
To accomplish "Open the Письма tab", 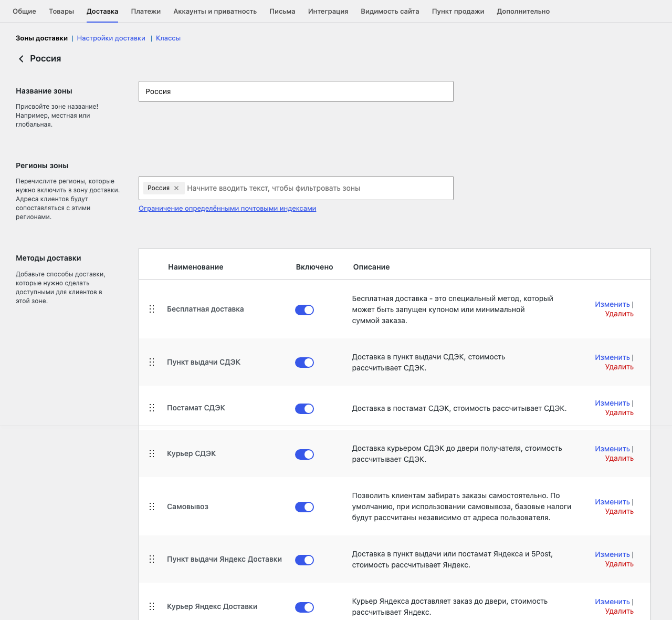I will tap(282, 11).
